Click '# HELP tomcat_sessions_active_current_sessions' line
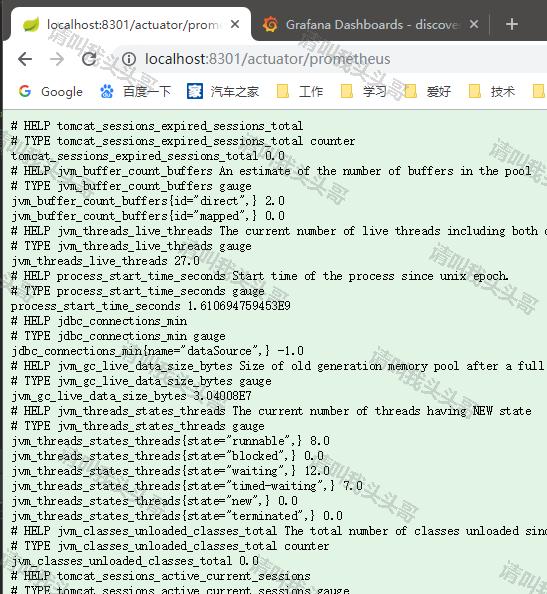Image resolution: width=547 pixels, height=594 pixels. coord(161,576)
